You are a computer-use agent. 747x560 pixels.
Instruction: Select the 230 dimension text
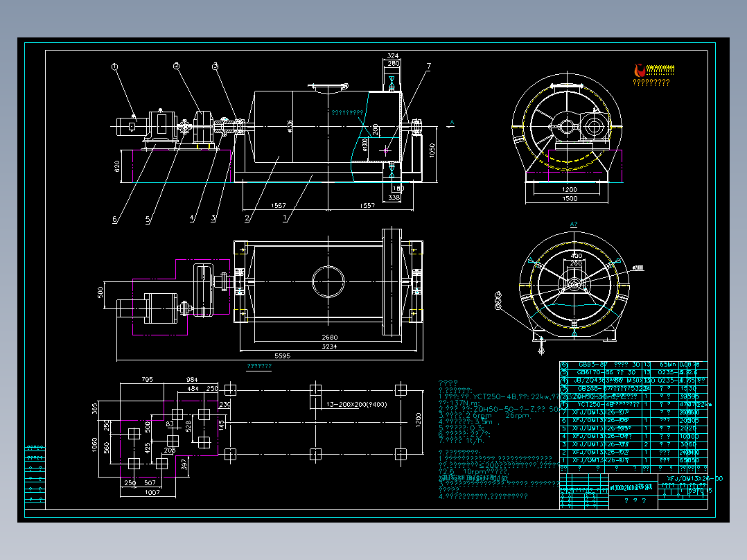225,405
